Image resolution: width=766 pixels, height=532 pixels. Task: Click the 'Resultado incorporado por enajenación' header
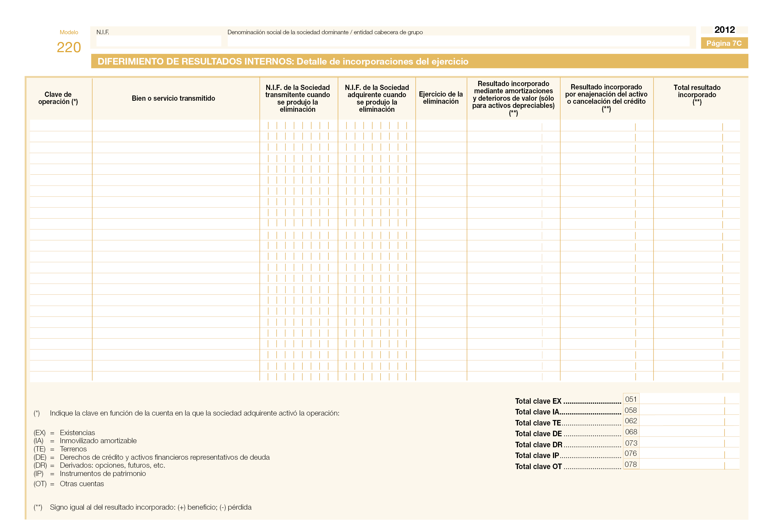606,98
